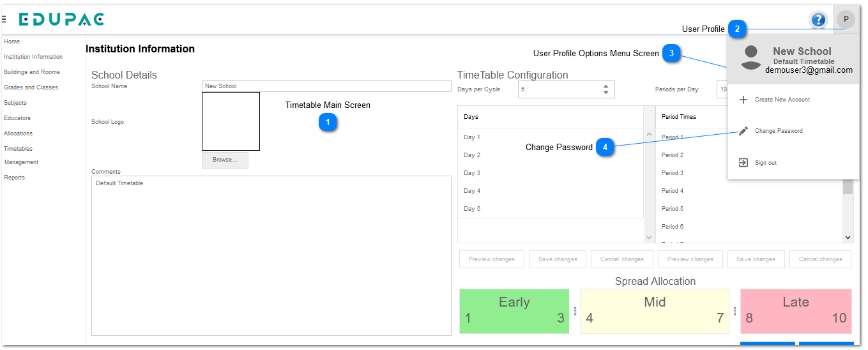Click the Days per Cycle number field
The image size is (868, 350).
pos(566,89)
